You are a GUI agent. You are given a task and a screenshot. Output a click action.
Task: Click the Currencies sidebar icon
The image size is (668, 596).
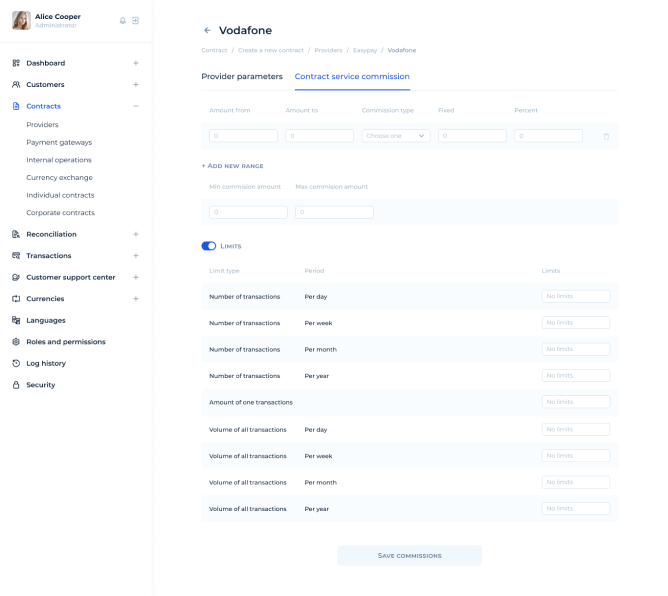16,299
